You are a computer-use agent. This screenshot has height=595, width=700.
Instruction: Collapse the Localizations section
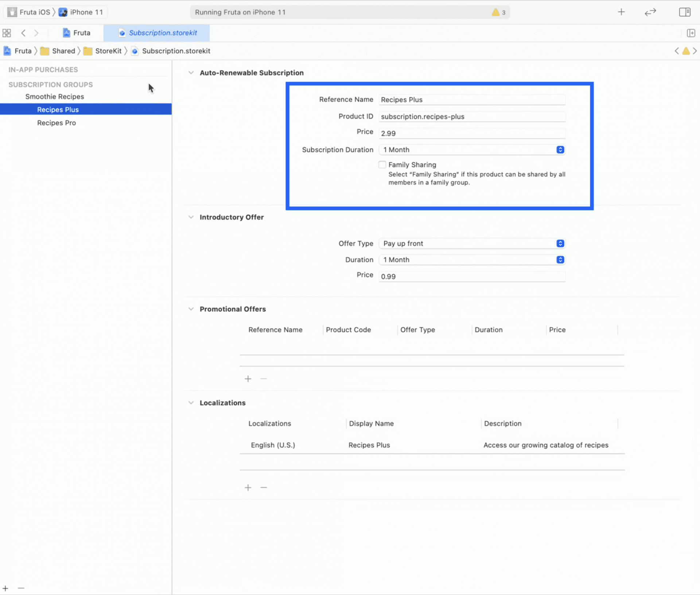coord(191,402)
